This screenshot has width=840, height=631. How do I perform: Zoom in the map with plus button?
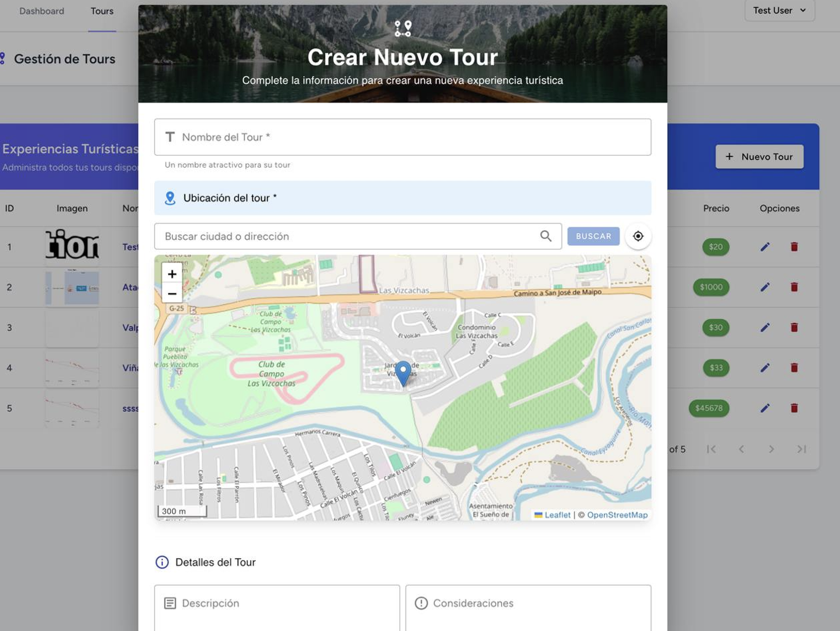click(x=172, y=274)
